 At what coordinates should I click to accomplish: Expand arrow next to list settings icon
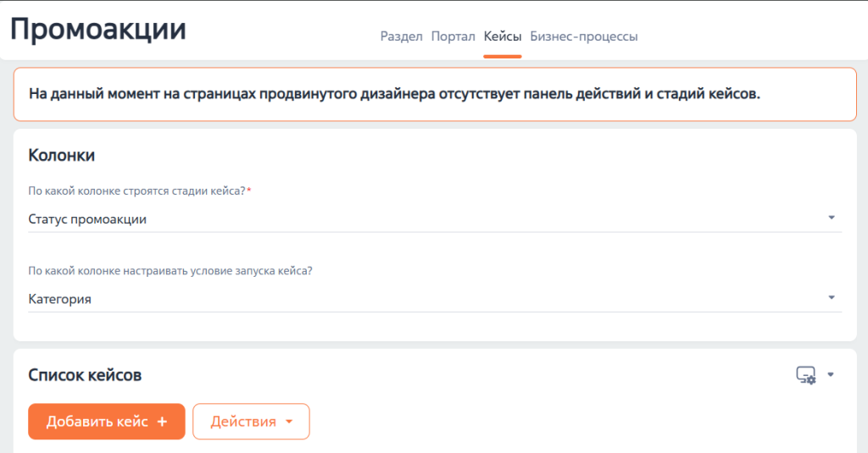click(x=831, y=374)
